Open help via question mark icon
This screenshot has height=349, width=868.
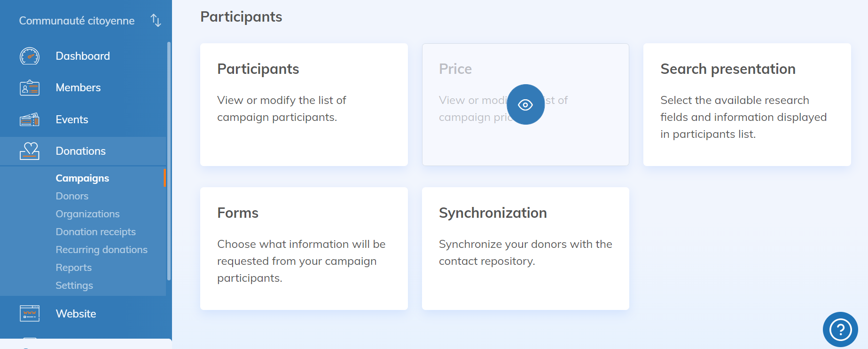point(840,329)
